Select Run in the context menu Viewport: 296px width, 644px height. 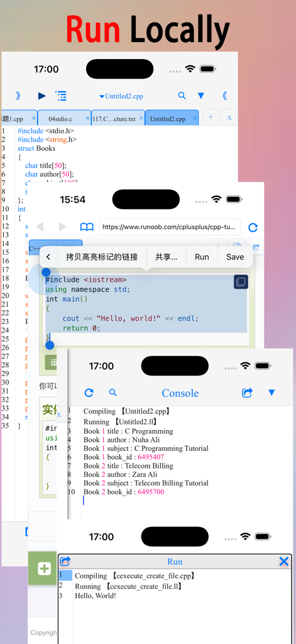202,257
